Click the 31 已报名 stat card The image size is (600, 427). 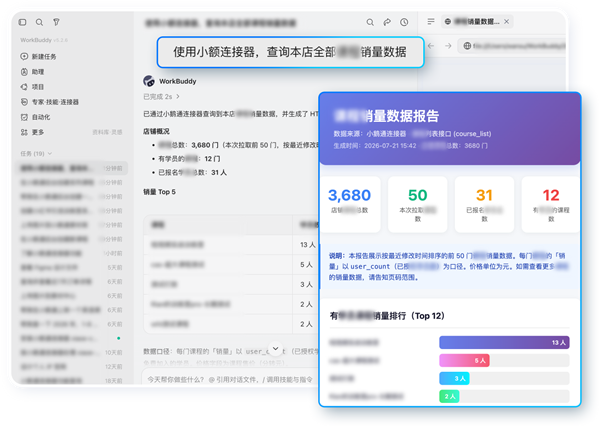pos(484,204)
